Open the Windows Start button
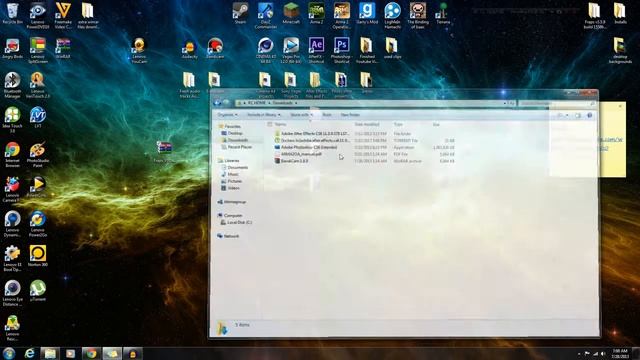The height and width of the screenshot is (360, 640). pyautogui.click(x=9, y=353)
